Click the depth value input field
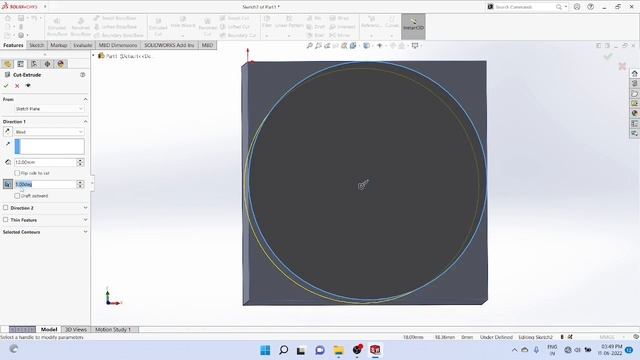This screenshot has width=640, height=360. [45, 162]
